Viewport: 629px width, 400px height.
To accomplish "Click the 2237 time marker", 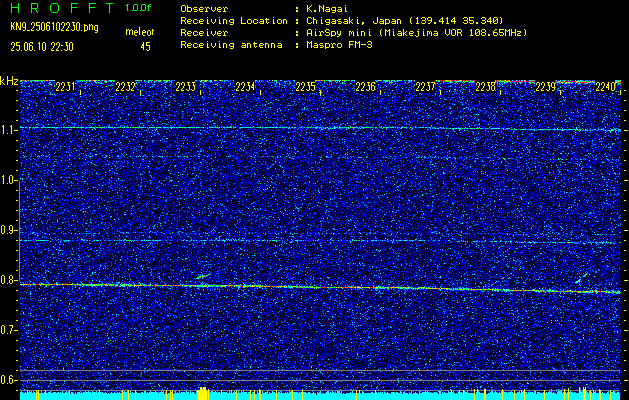I will coord(425,87).
